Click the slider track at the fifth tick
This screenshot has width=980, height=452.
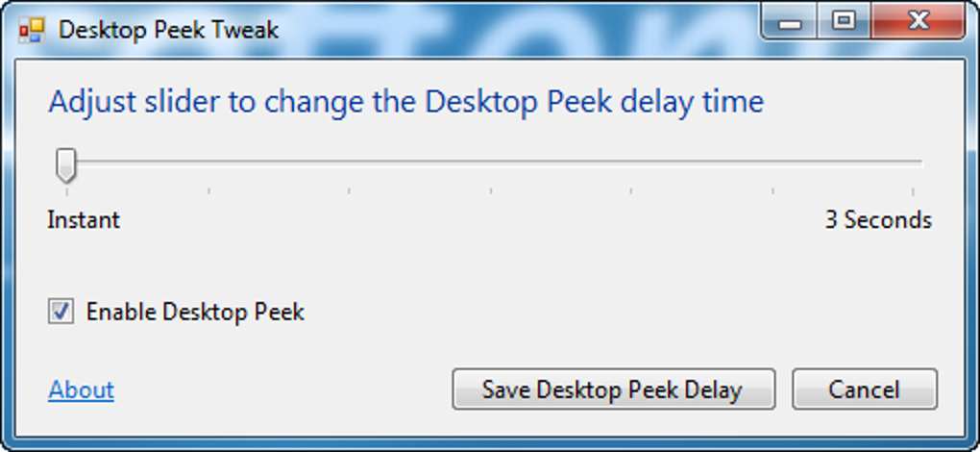(x=631, y=163)
